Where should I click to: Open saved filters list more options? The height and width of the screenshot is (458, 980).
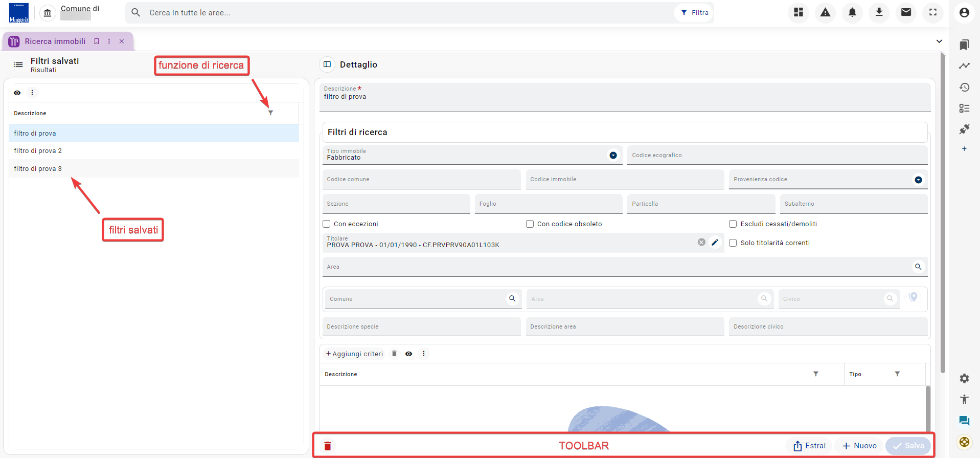tap(32, 93)
